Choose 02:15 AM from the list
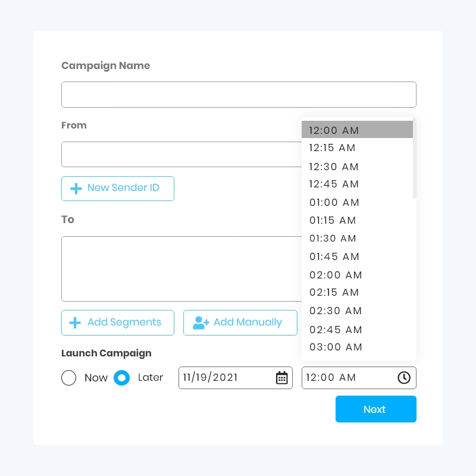The height and width of the screenshot is (476, 476). coord(334,293)
